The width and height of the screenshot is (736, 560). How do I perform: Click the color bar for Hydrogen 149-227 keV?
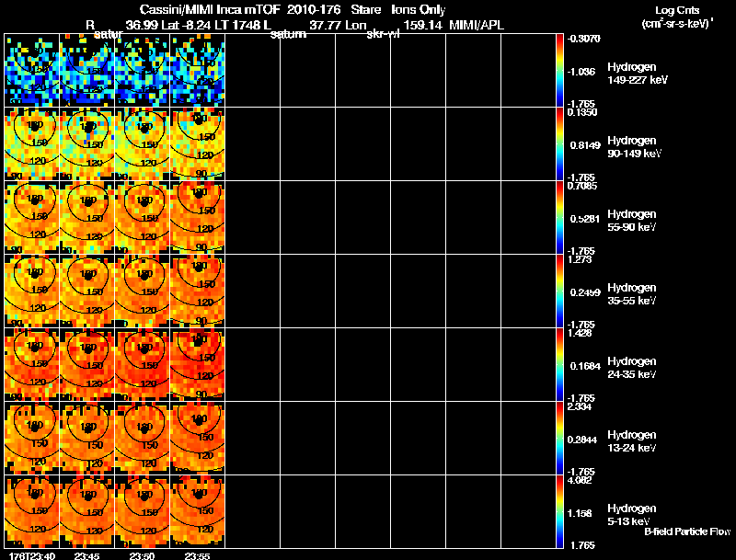click(559, 71)
